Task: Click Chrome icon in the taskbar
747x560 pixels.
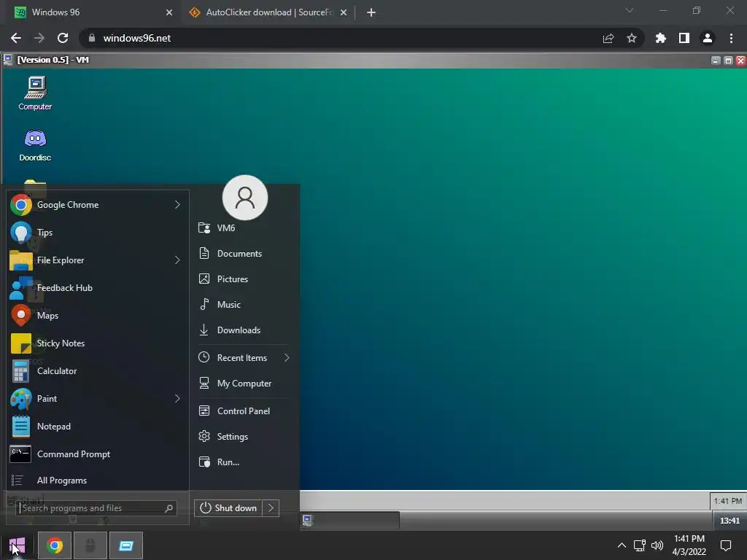Action: pyautogui.click(x=55, y=545)
